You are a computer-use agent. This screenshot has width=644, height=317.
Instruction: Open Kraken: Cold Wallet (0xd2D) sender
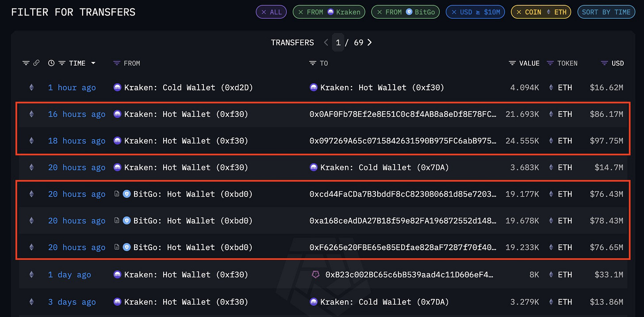[x=188, y=88]
